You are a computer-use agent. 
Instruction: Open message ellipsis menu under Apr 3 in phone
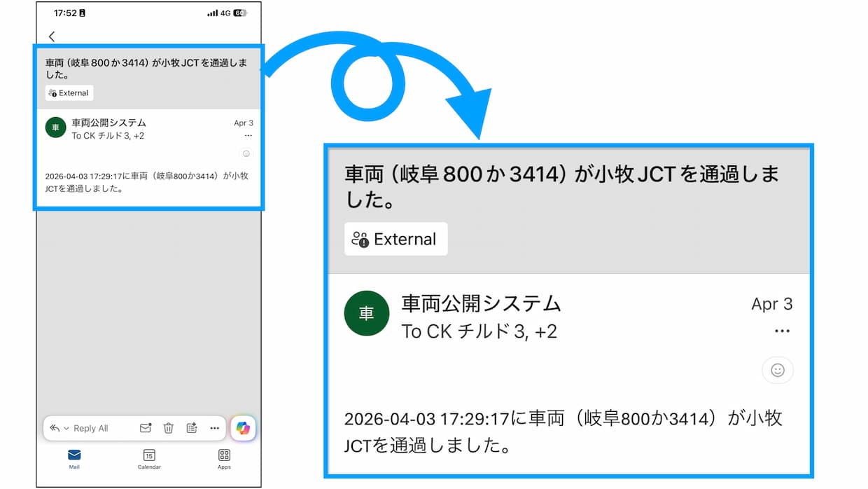point(248,135)
